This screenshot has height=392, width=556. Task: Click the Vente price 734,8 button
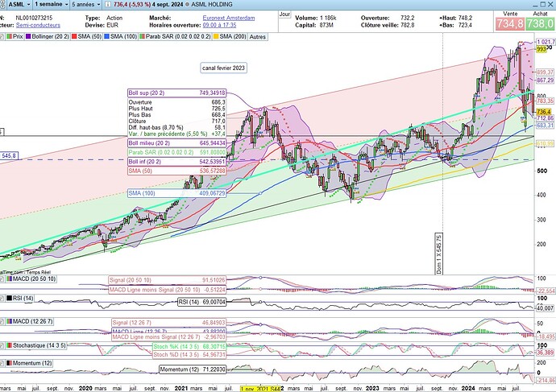coord(509,23)
